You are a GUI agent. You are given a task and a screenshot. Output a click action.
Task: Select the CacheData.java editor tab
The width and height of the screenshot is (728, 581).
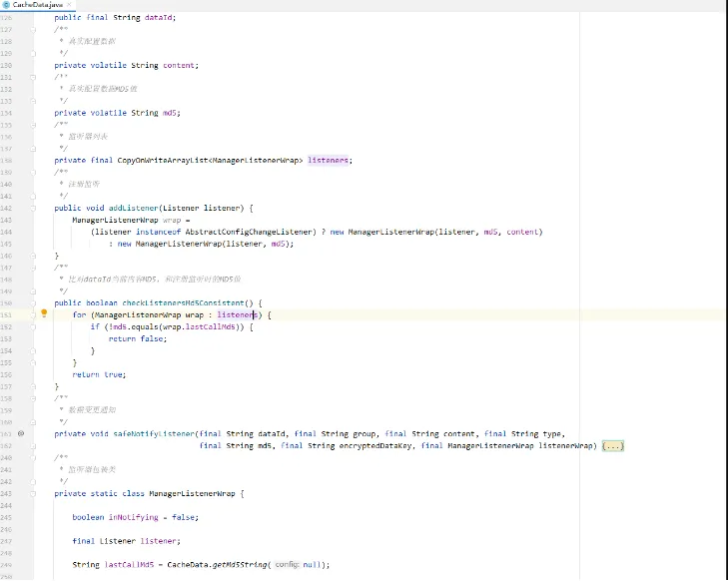click(x=38, y=5)
